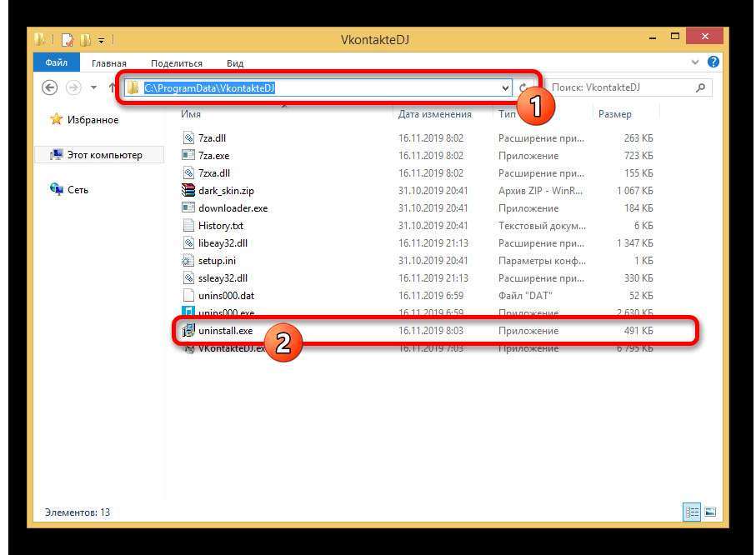Expand the ribbon with the chevron
The width and height of the screenshot is (756, 555).
[x=695, y=62]
